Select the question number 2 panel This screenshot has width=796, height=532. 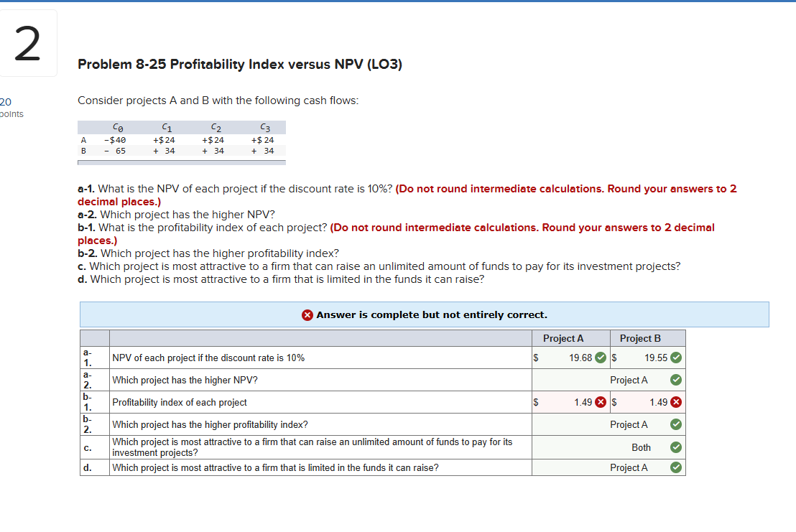(x=28, y=42)
